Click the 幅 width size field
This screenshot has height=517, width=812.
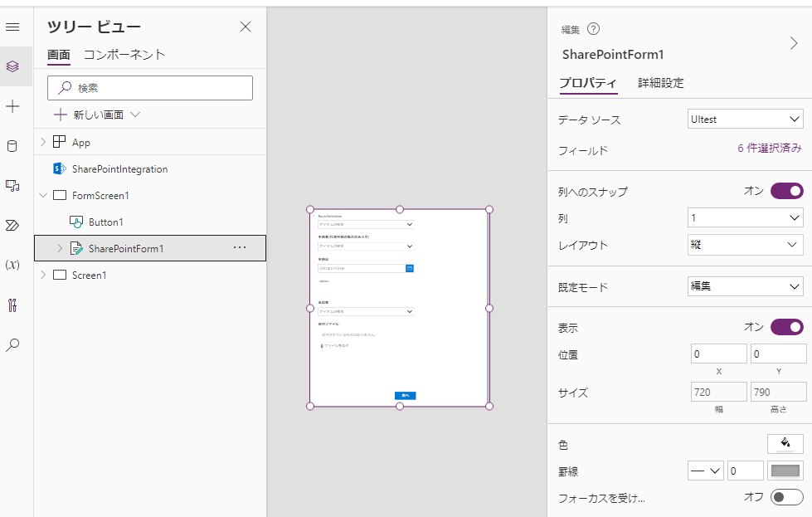tap(719, 392)
